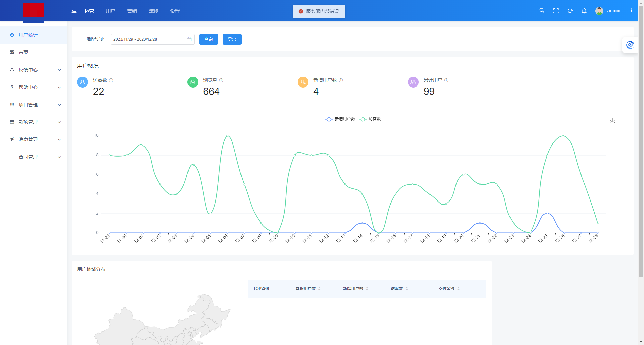644x345 pixels.
Task: Click the 99 累计用户 value
Action: click(429, 91)
